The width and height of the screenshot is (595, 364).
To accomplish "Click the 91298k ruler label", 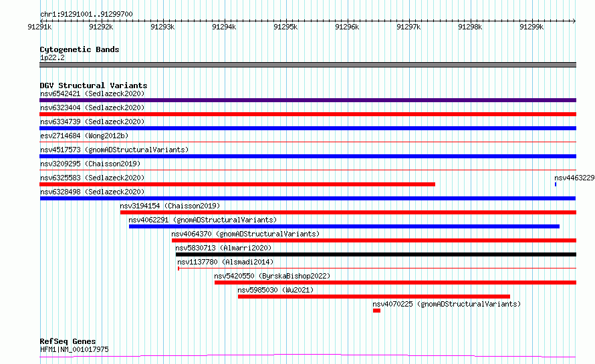I will (x=470, y=27).
